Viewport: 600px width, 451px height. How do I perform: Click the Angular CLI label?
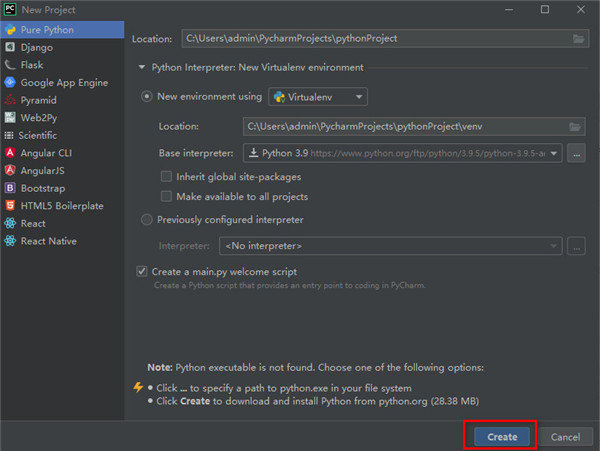click(x=46, y=153)
